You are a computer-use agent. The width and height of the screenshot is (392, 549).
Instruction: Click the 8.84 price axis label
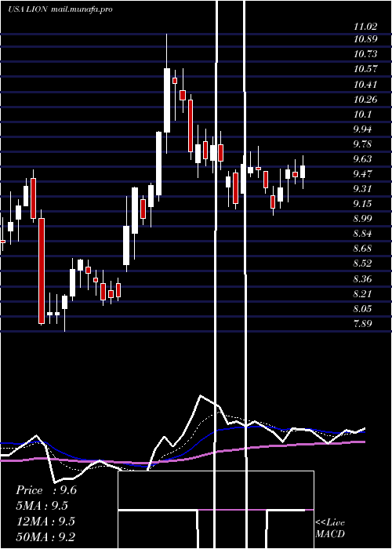[x=362, y=234]
